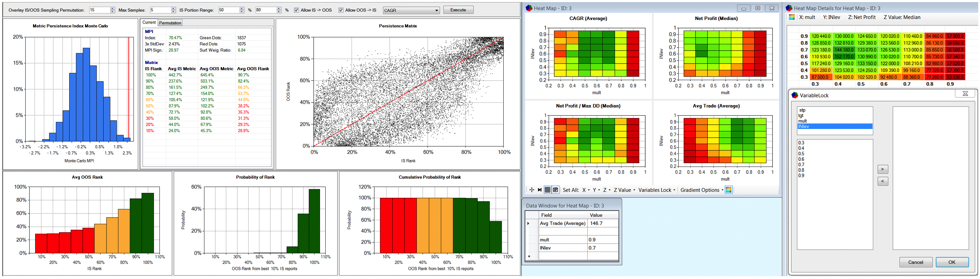Click the VariableLock dialog logo icon
The width and height of the screenshot is (980, 279).
pos(795,95)
